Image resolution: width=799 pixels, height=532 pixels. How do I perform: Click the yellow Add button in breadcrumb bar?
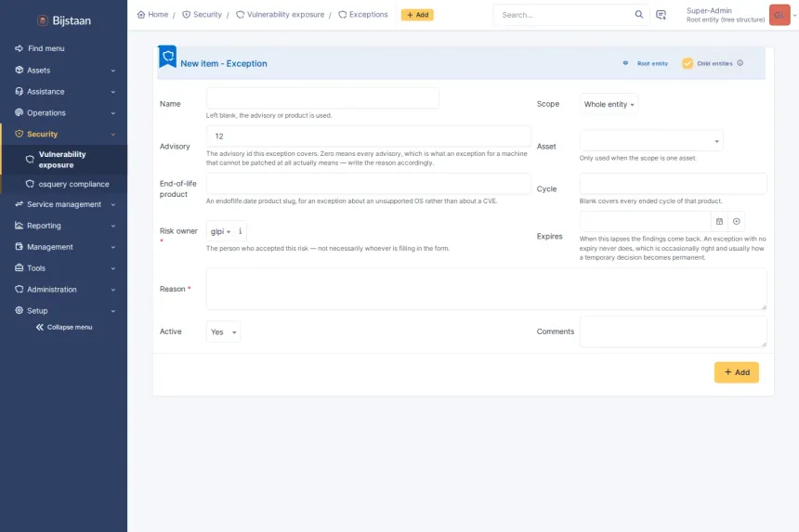(417, 15)
